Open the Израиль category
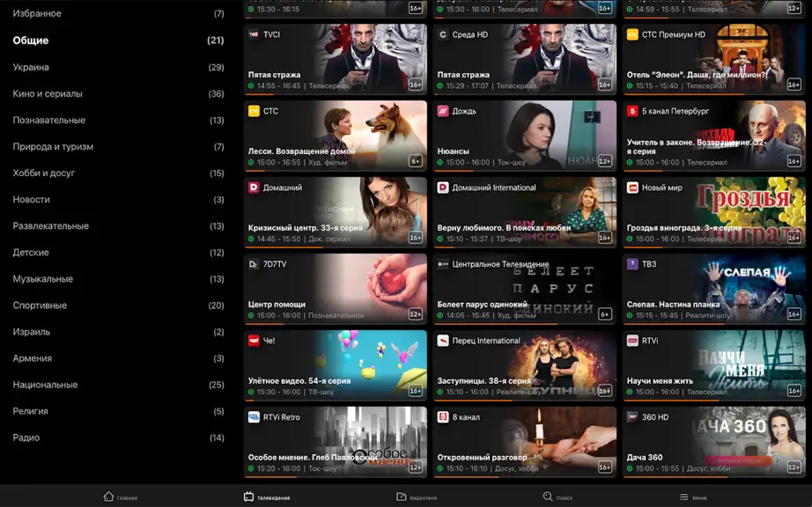This screenshot has width=812, height=507. [118, 332]
